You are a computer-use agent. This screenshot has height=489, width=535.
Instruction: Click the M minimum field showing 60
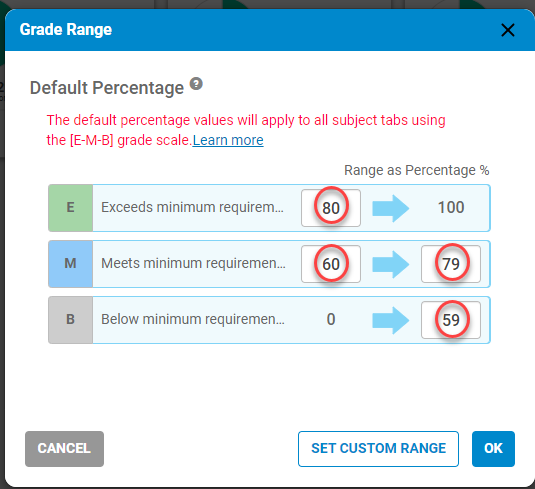coord(331,264)
